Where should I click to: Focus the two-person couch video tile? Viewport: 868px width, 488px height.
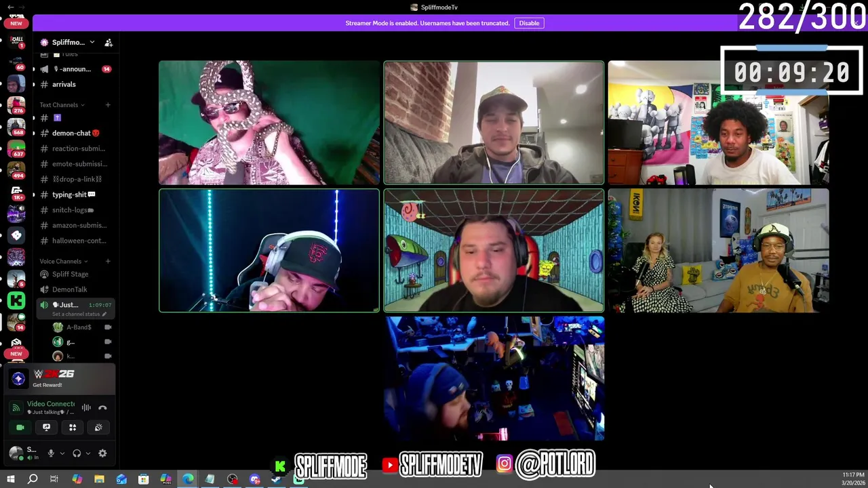[718, 251]
